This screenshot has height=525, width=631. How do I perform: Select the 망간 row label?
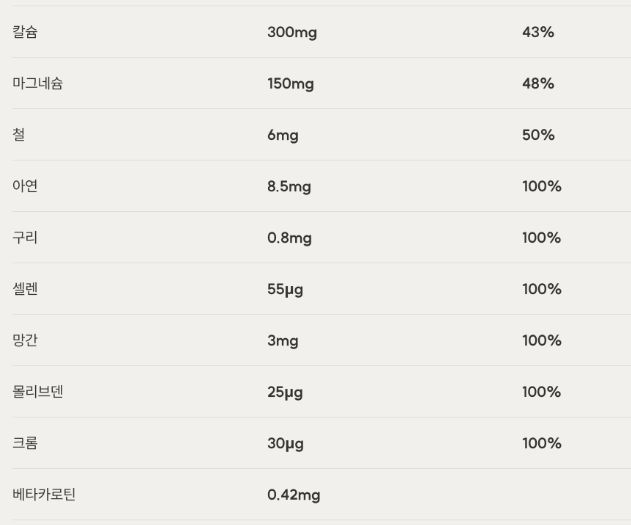tap(25, 340)
